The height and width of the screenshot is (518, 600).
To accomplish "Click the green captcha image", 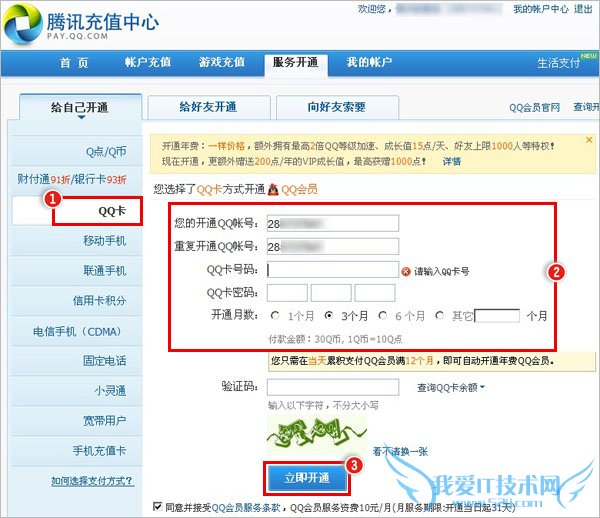I will pyautogui.click(x=317, y=434).
